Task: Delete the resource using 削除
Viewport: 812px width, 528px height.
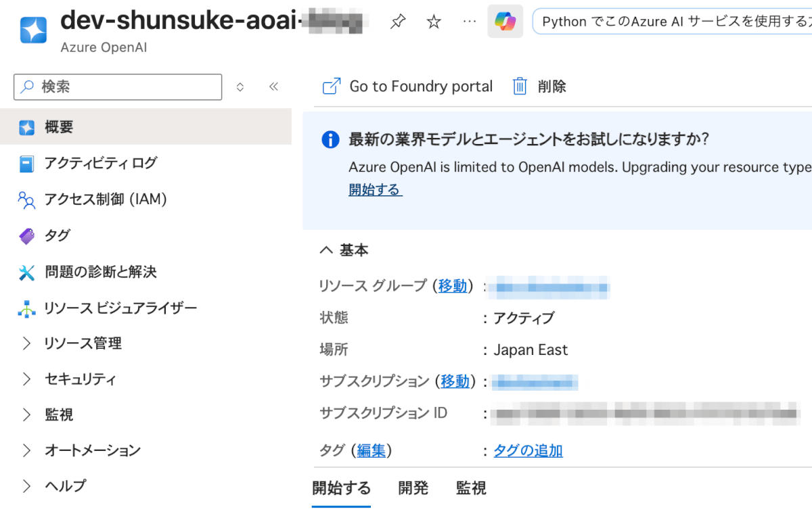Action: click(539, 87)
